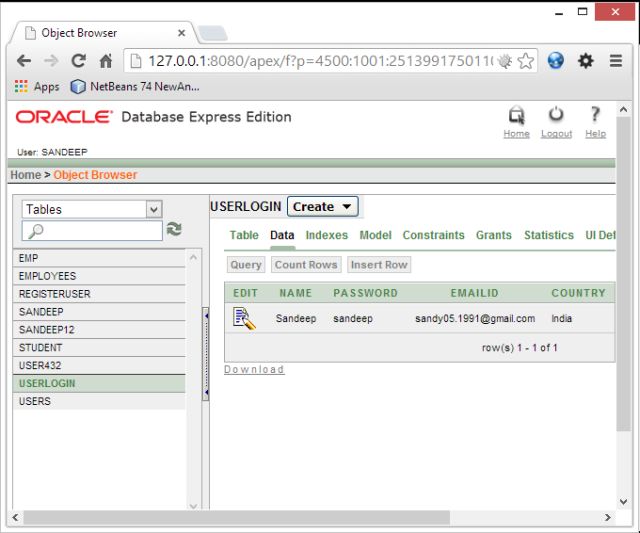
Task: Click the Insert Row button
Action: tap(379, 265)
